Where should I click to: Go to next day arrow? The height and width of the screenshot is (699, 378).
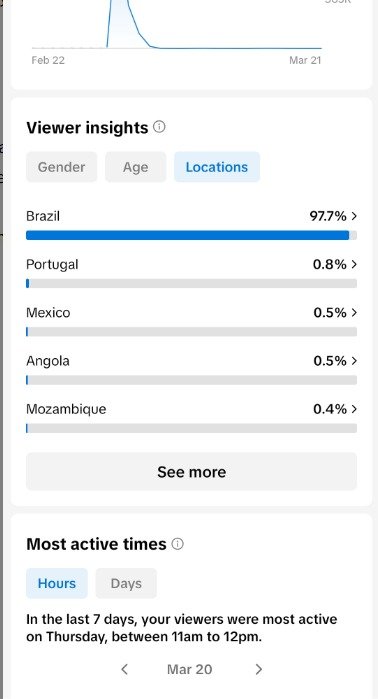(x=259, y=669)
